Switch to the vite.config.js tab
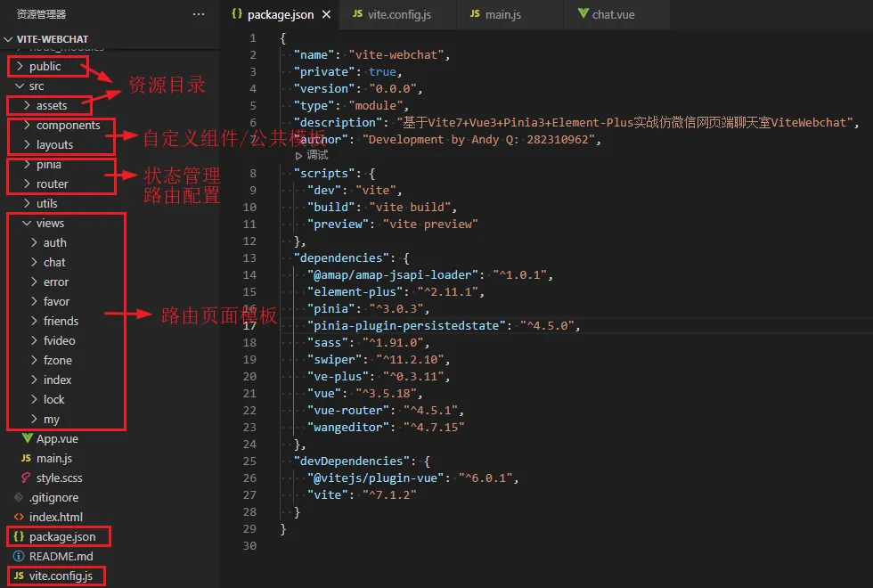The image size is (873, 588). 397,14
